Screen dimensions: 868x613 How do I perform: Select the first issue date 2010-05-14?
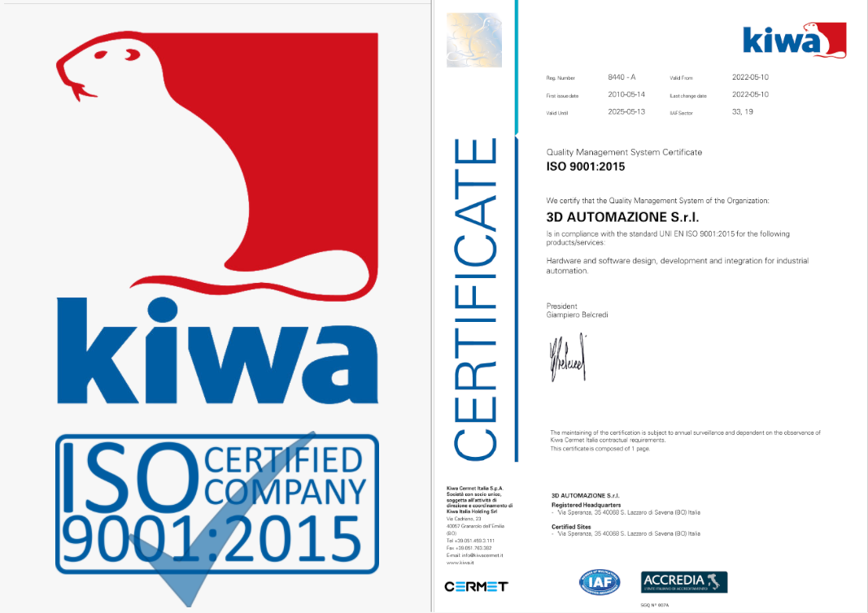(626, 94)
